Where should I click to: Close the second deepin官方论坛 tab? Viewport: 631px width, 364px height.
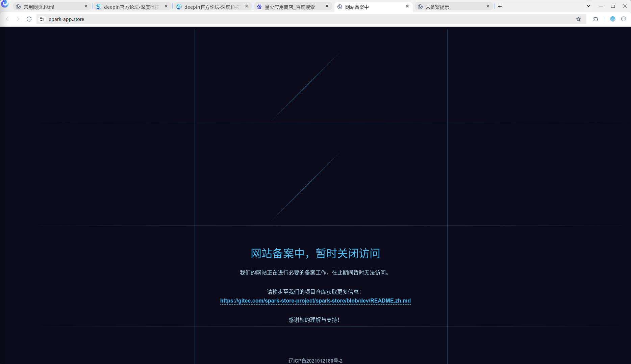click(x=247, y=6)
